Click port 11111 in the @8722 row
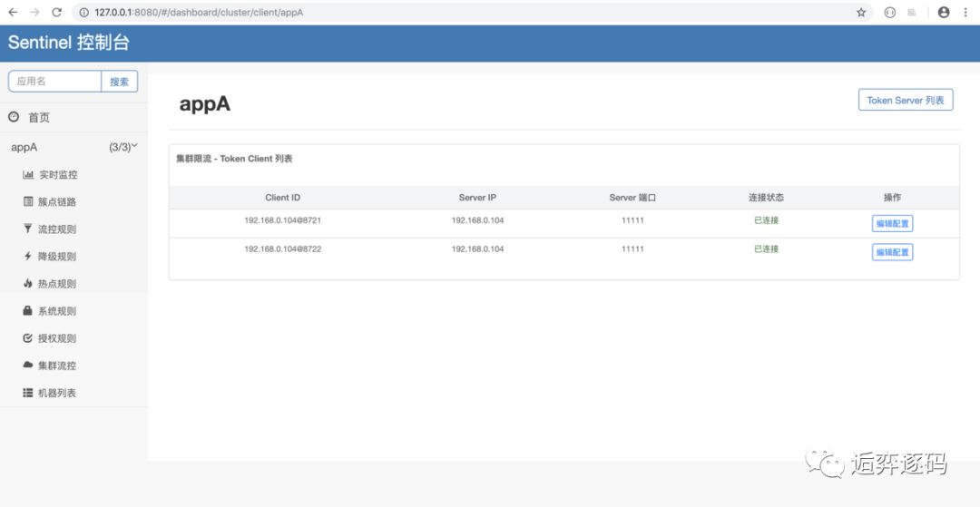 [x=632, y=249]
